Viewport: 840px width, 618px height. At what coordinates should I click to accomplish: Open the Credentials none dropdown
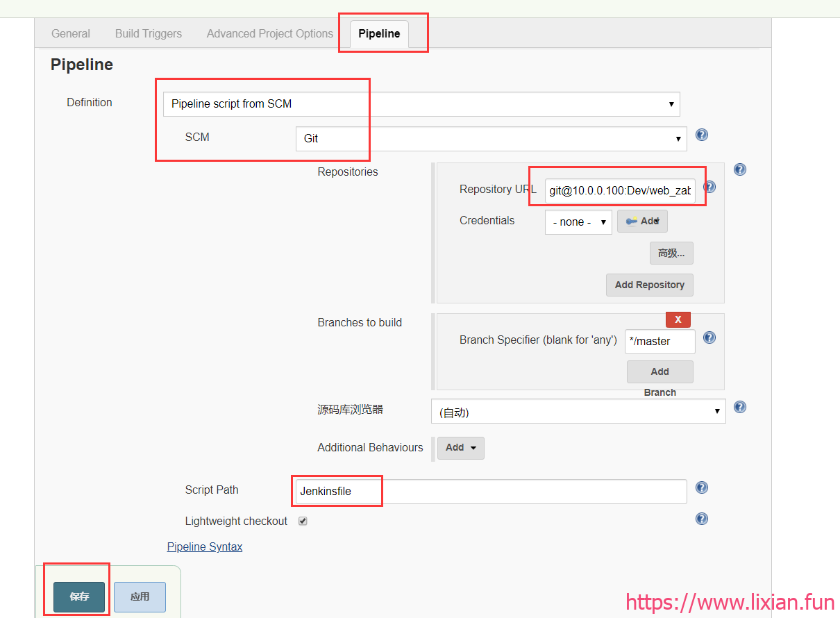(x=578, y=222)
